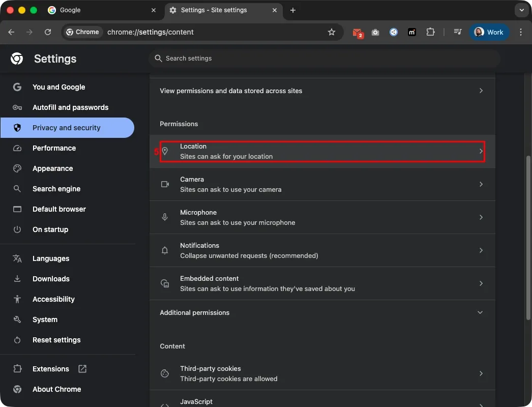Open Third-party cookies settings
Viewport: 532px width, 407px height.
pos(322,373)
